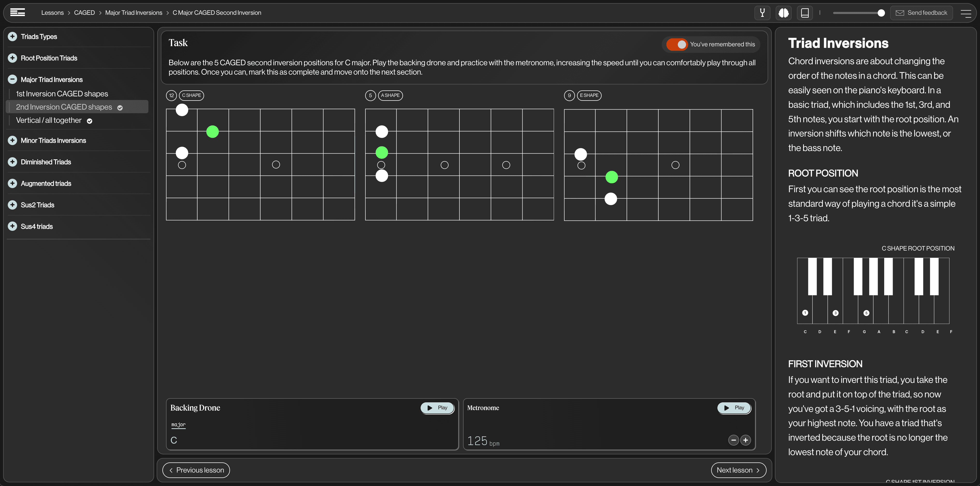The image size is (980, 486).
Task: Open 1st Inversion CAGED shapes lesson
Action: [x=62, y=94]
